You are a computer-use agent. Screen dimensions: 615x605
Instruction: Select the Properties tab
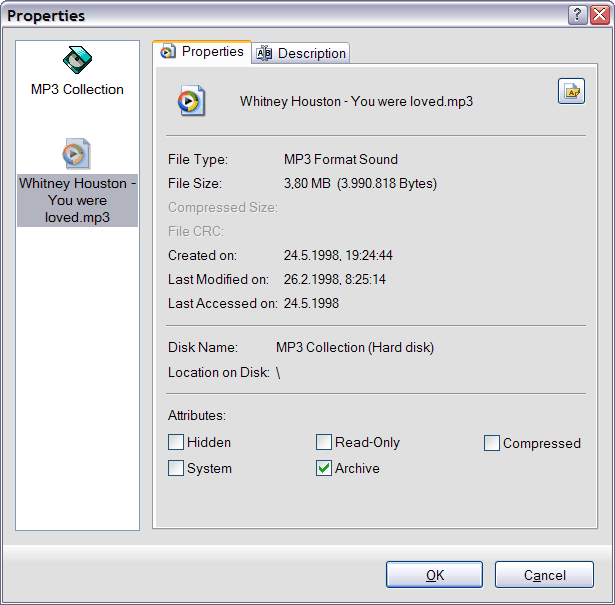[x=202, y=51]
